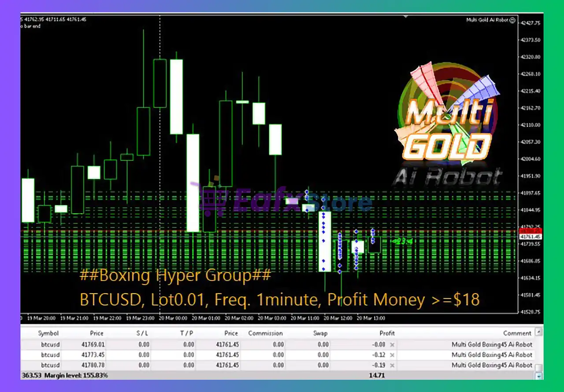Image resolution: width=564 pixels, height=392 pixels.
Task: Select the T / P cell of last order
Action: [188, 365]
